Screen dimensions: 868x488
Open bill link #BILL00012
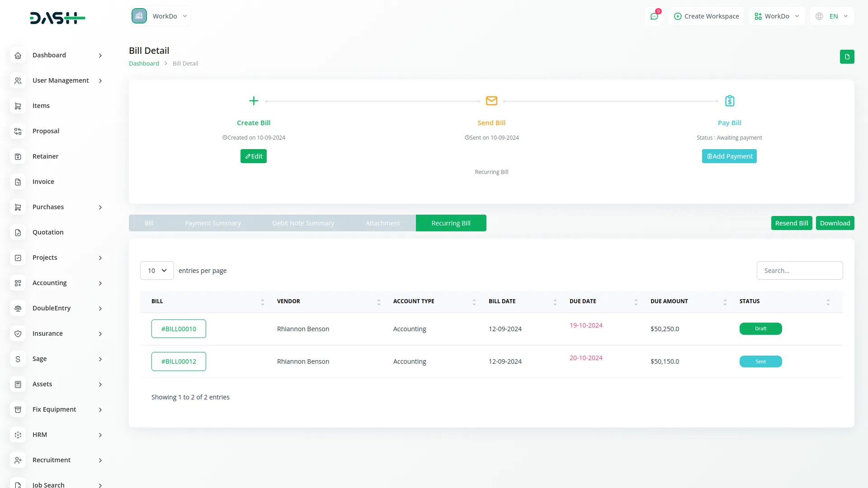pos(179,361)
